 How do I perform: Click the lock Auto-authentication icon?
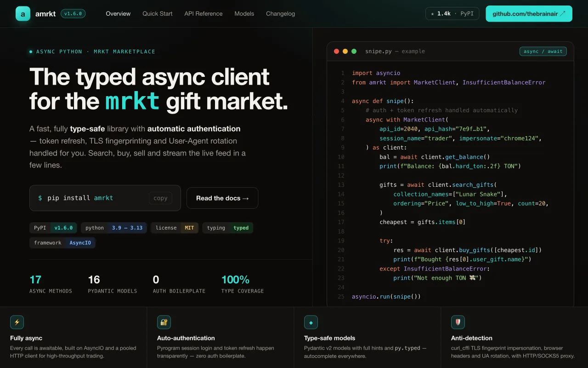click(x=164, y=322)
